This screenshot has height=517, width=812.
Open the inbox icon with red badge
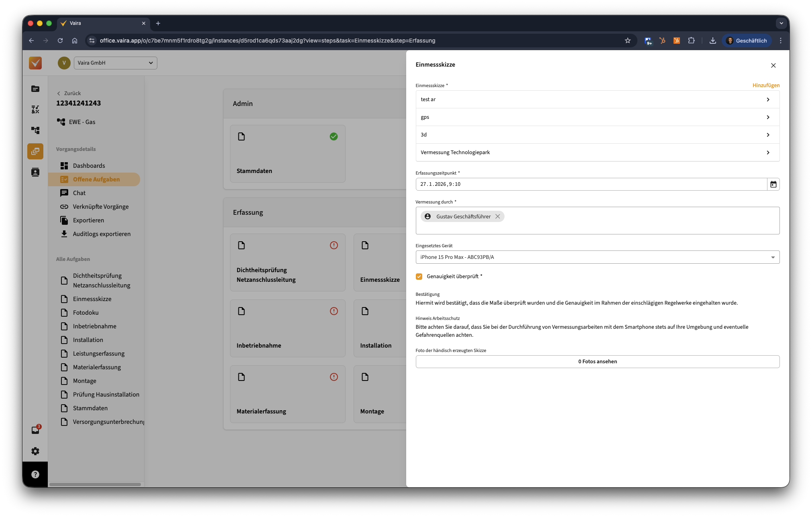click(35, 430)
